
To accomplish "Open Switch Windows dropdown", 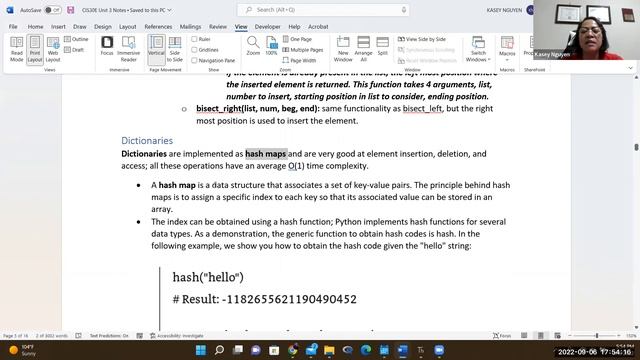I will [x=478, y=49].
